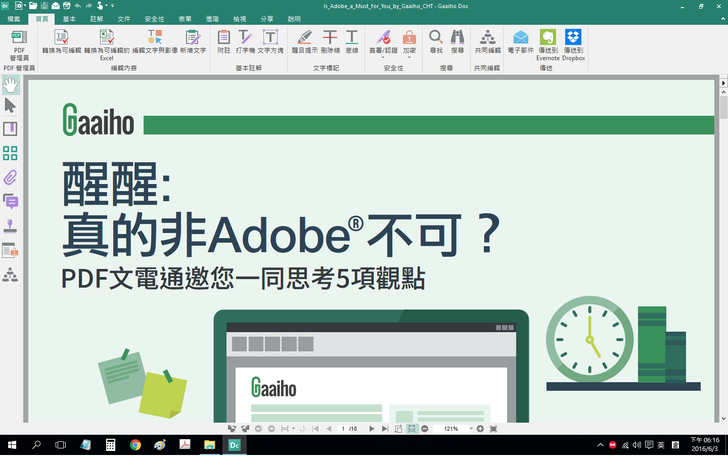The image size is (728, 457).
Task: Select the 醒目提示 highlighter tool
Action: (x=305, y=42)
